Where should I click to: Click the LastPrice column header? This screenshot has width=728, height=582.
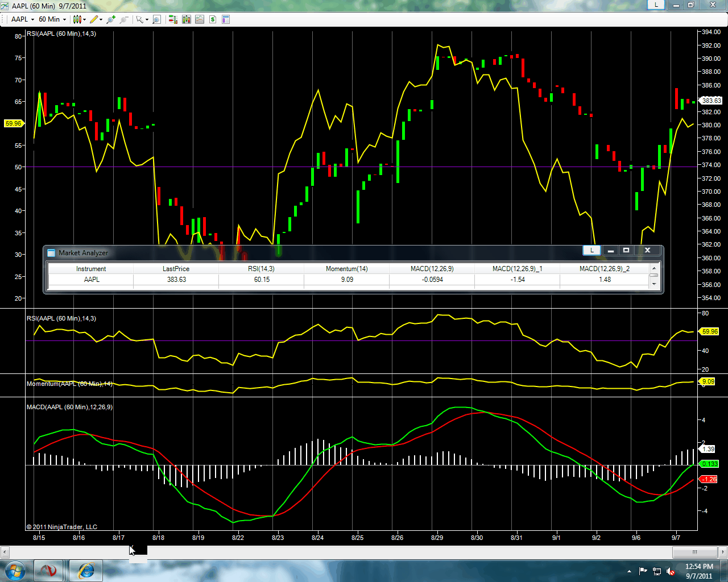click(176, 269)
